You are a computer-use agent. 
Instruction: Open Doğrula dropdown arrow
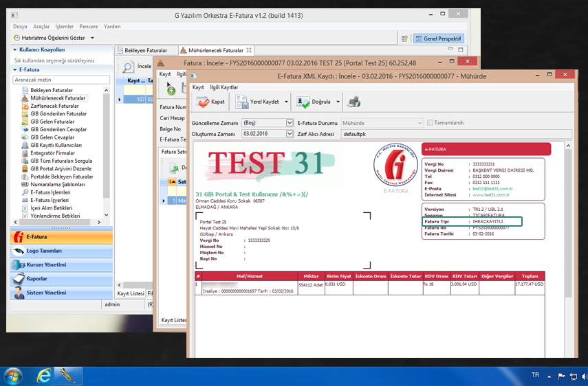pos(338,102)
